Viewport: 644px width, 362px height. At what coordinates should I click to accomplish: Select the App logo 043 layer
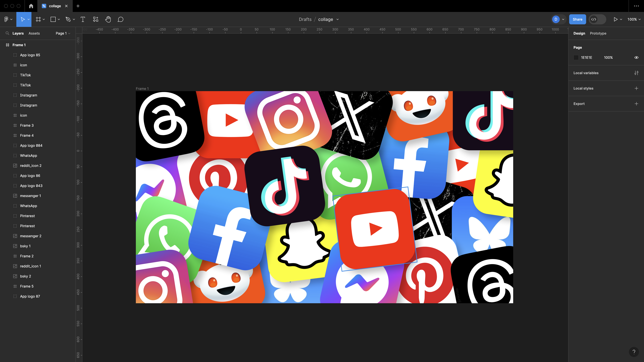pyautogui.click(x=38, y=186)
